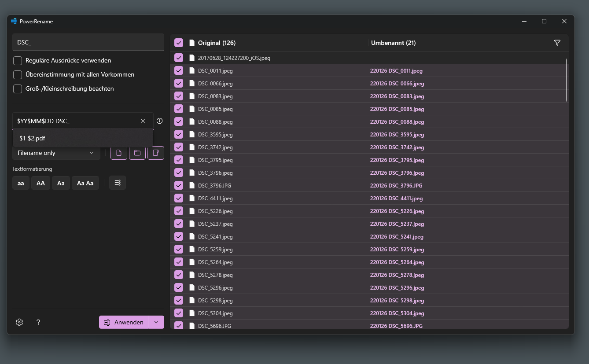
Task: Click the 'Textformatierung' label
Action: tap(32, 169)
